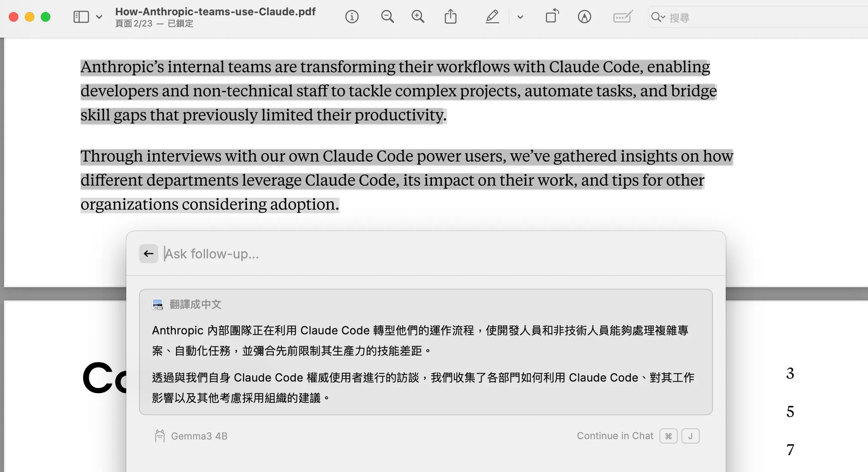The width and height of the screenshot is (868, 472).
Task: Show PDF document info inspector
Action: pos(352,17)
